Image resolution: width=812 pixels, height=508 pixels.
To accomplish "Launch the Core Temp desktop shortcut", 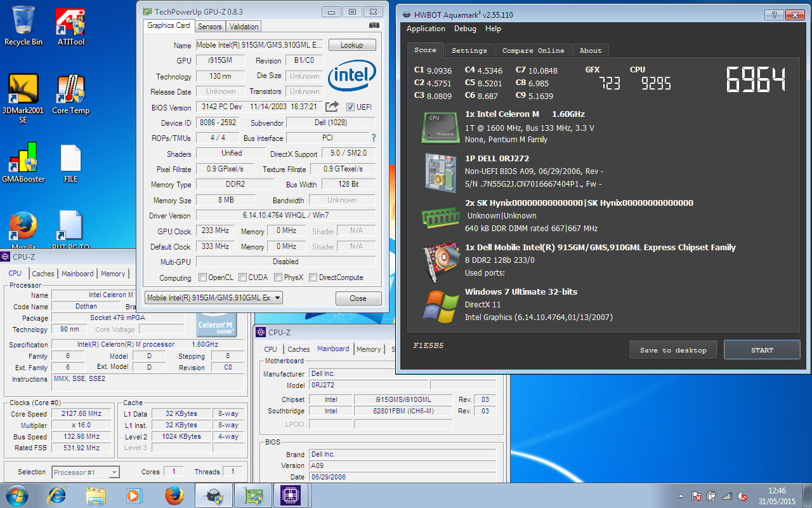I will tap(71, 95).
